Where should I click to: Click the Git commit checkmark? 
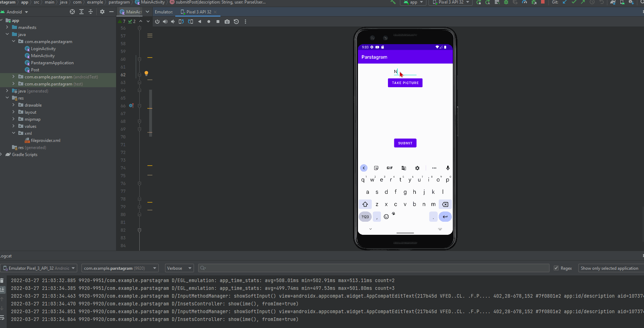tap(574, 2)
